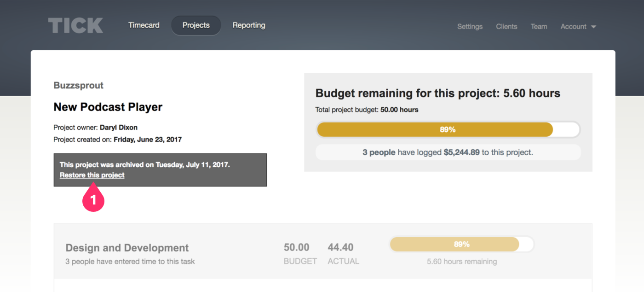Open the Settings page
Screen dimensions: 644x292
click(470, 26)
